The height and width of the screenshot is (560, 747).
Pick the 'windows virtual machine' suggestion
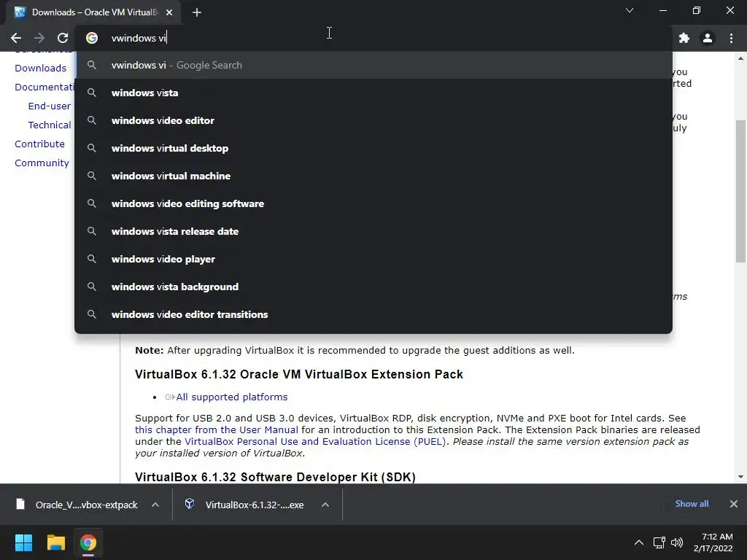[373, 176]
